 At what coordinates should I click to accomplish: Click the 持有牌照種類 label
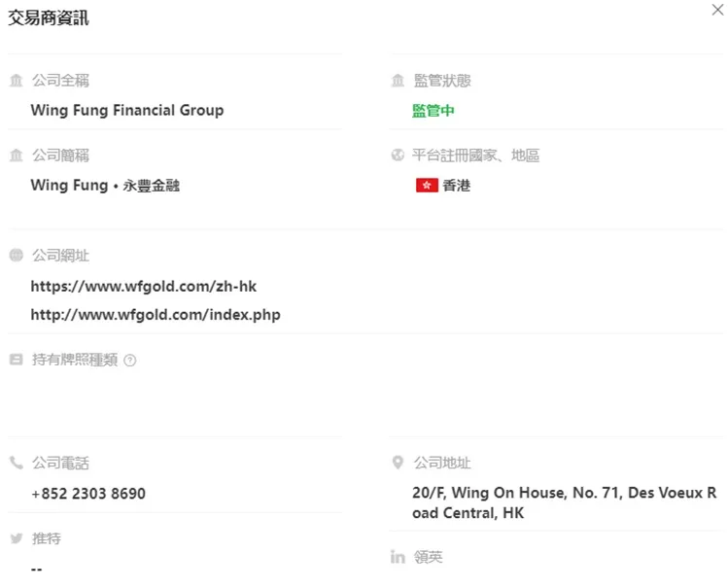point(75,359)
